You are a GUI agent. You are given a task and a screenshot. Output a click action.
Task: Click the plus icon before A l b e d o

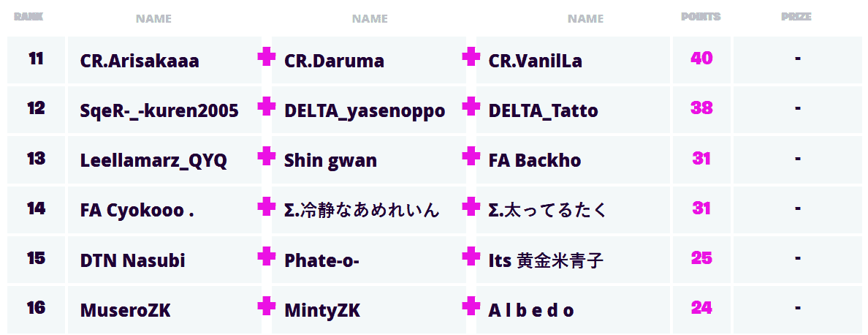point(471,306)
